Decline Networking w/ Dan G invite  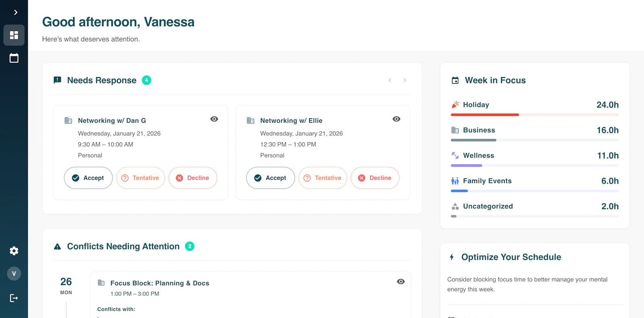click(x=193, y=178)
